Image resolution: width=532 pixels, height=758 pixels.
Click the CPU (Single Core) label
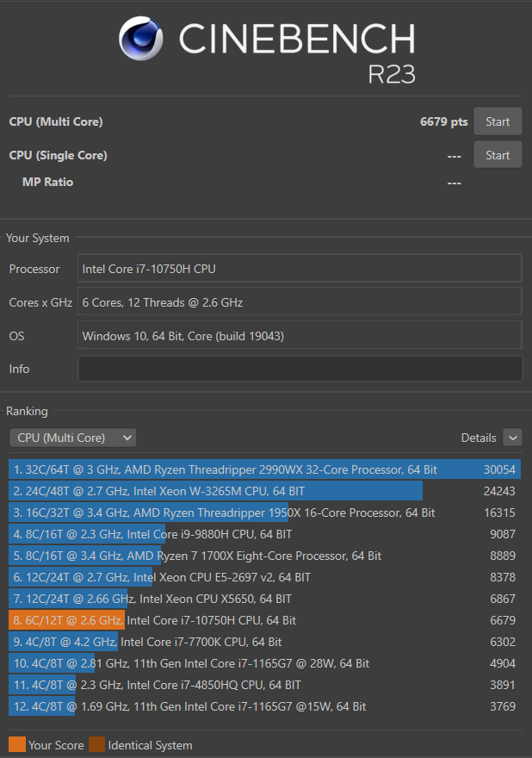click(x=58, y=155)
